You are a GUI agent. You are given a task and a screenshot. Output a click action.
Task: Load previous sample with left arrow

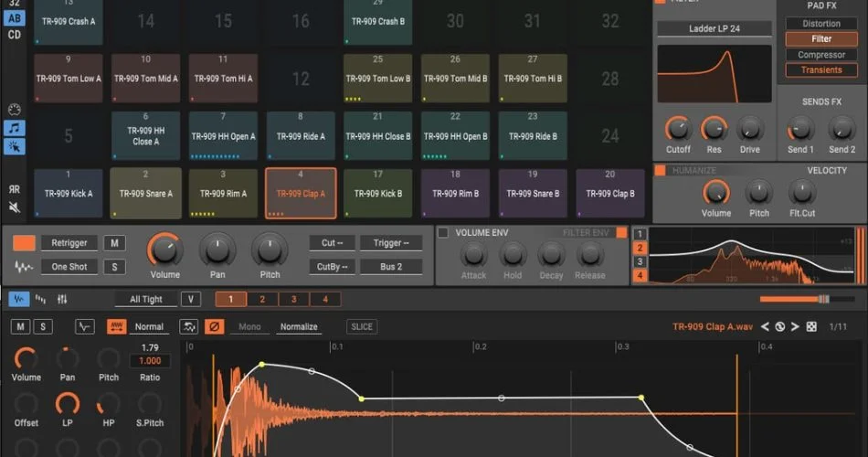coord(765,327)
